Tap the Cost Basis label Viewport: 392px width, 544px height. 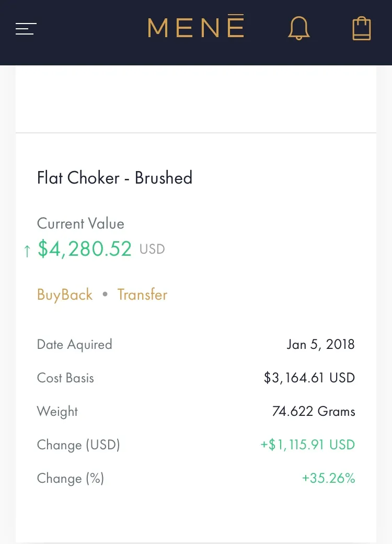tap(65, 378)
